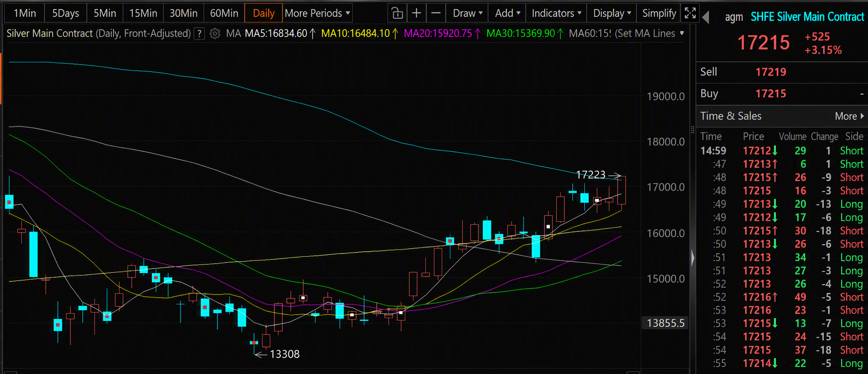The width and height of the screenshot is (868, 374).
Task: Expand the Indicators dropdown
Action: click(556, 13)
